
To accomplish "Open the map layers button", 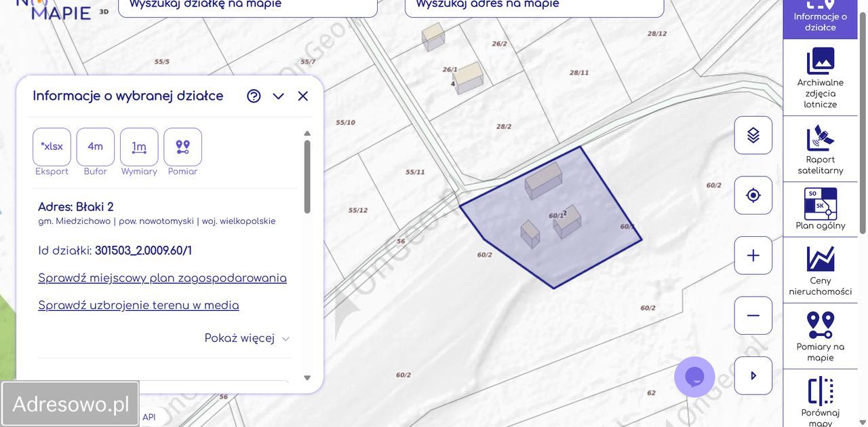I will pos(753,135).
